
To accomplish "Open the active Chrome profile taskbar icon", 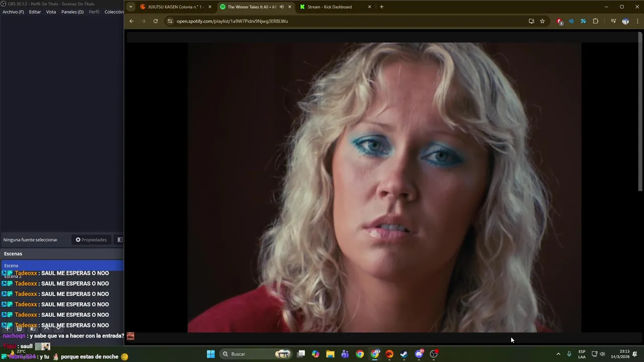I will [x=375, y=354].
